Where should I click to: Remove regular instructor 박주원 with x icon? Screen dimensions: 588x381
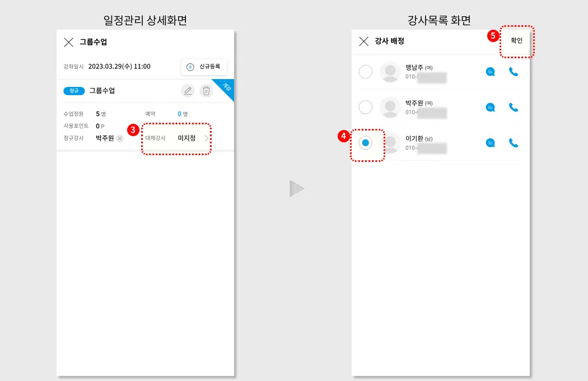pyautogui.click(x=120, y=138)
